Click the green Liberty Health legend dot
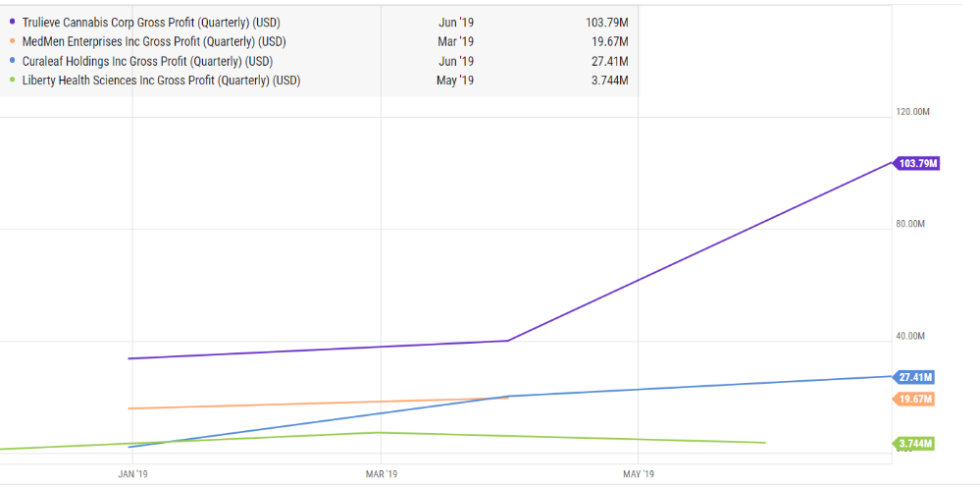Viewport: 980px width, 487px height. coord(13,80)
